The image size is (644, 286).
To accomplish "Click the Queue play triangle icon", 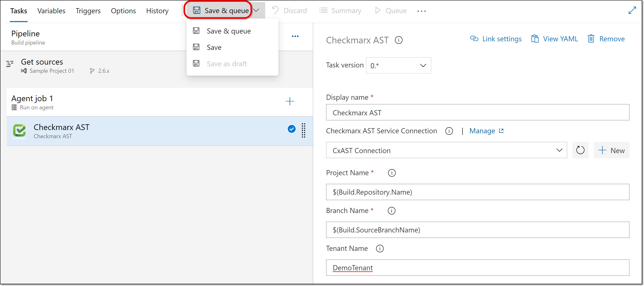I will click(x=378, y=10).
